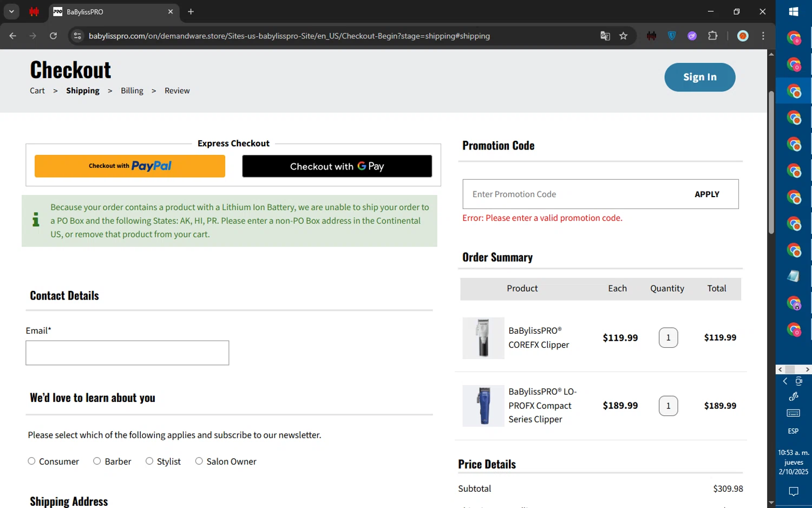Viewport: 812px width, 508px height.
Task: Focus the Email input field
Action: coord(127,353)
